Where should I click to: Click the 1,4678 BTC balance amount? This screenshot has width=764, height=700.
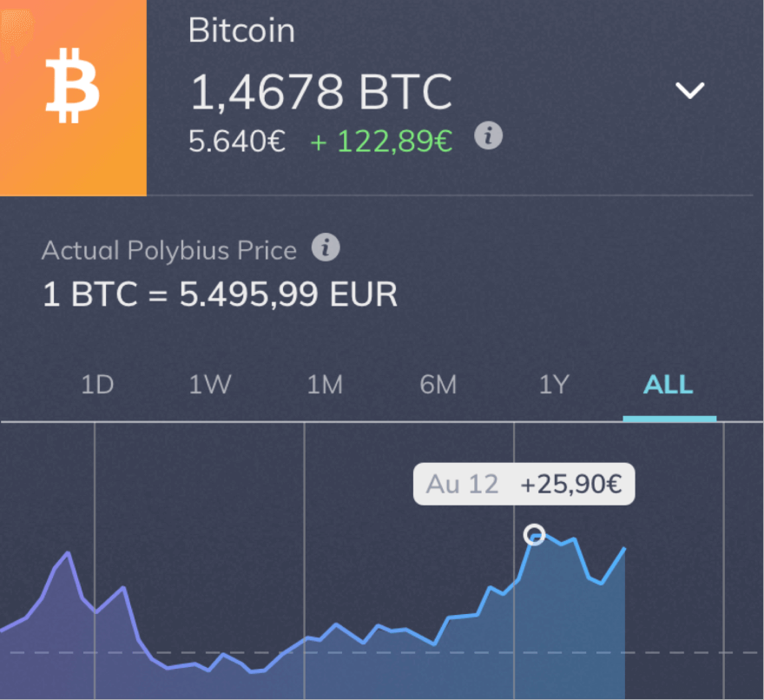321,92
